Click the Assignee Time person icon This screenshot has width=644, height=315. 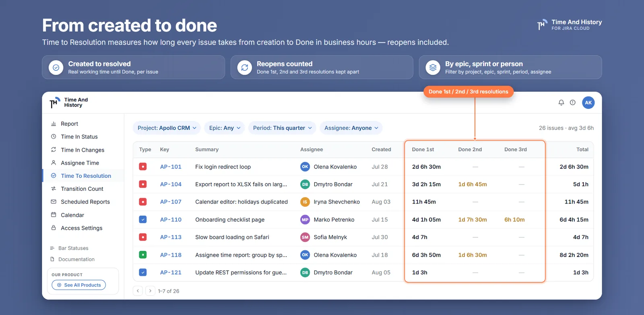[x=54, y=163]
